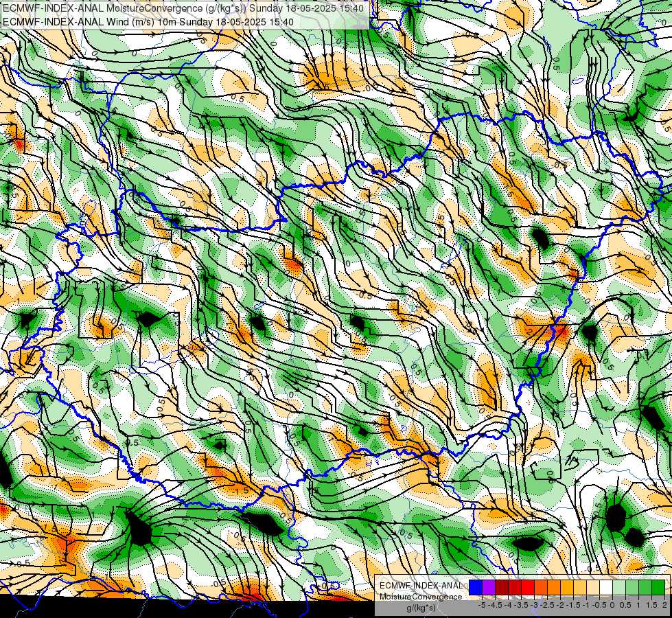Image resolution: width=672 pixels, height=618 pixels.
Task: Pick the pale peach swatch left of white
Action: [593, 587]
